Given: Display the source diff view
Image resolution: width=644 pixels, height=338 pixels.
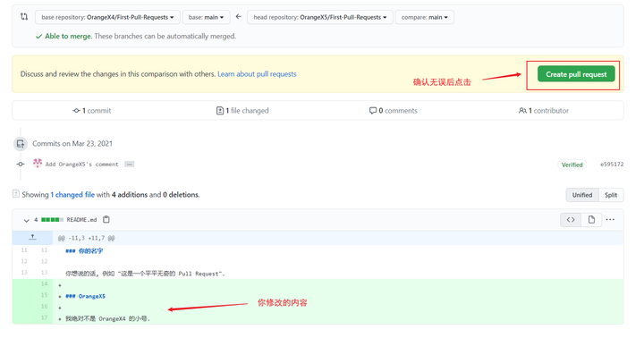Looking at the screenshot, I should pyautogui.click(x=571, y=220).
